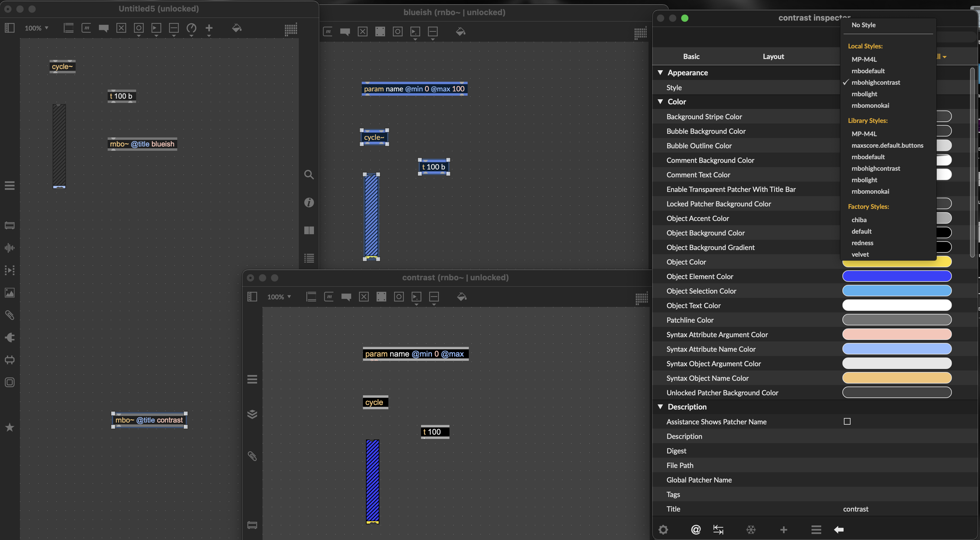
Task: Add toggle object from Untitled5 toolbar
Action: tap(121, 28)
